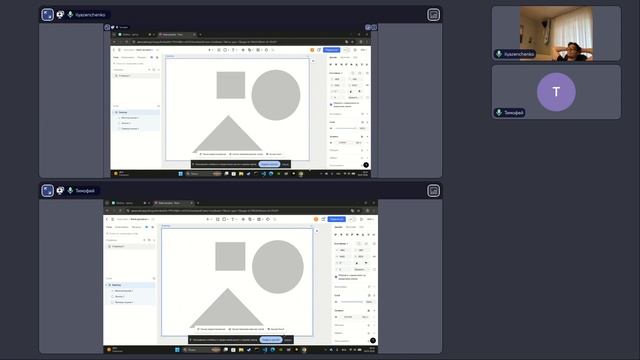Open the Windows Start menu in kyazenchenko's share
640x360 pixels.
[180, 173]
